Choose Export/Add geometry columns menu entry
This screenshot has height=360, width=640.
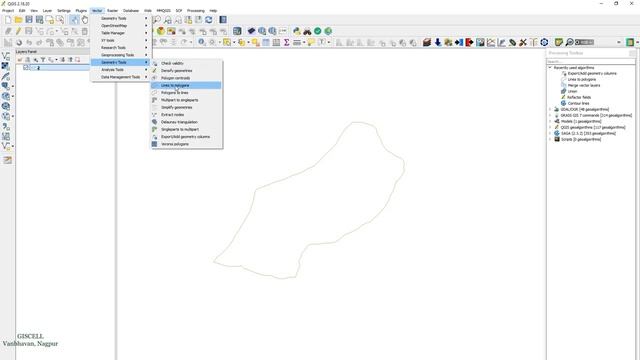pyautogui.click(x=186, y=137)
